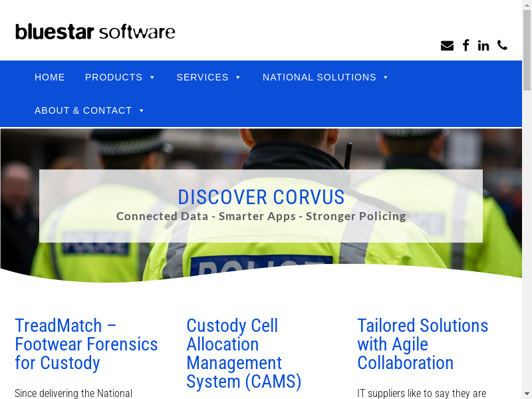This screenshot has height=399, width=532.
Task: Click the scrollbar up arrow
Action: pyautogui.click(x=527, y=5)
